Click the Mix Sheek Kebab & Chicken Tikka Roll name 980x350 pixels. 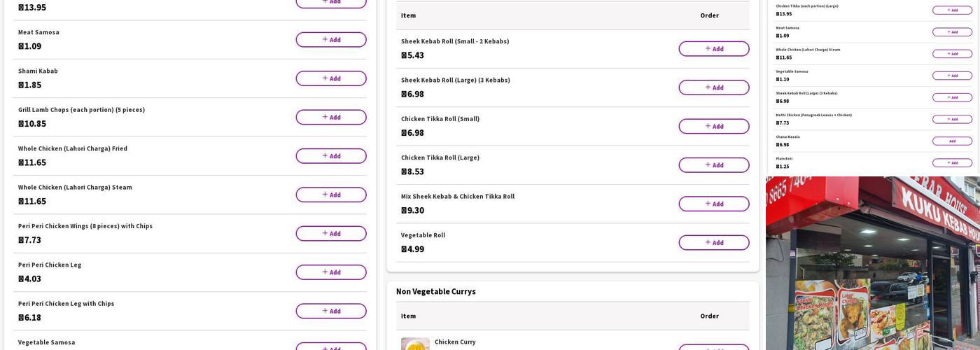[457, 197]
